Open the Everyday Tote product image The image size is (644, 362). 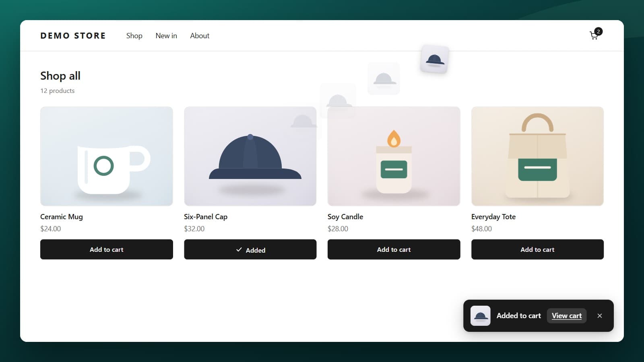(x=537, y=156)
